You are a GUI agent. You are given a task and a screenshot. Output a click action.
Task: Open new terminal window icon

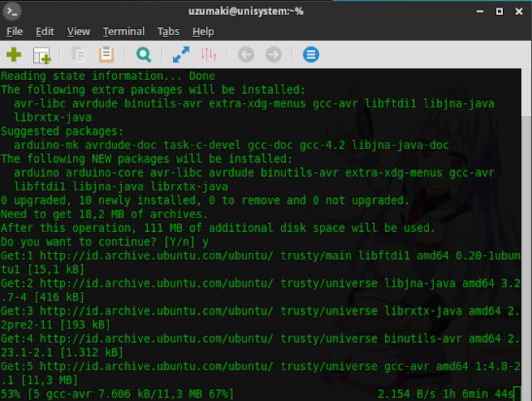tap(42, 55)
